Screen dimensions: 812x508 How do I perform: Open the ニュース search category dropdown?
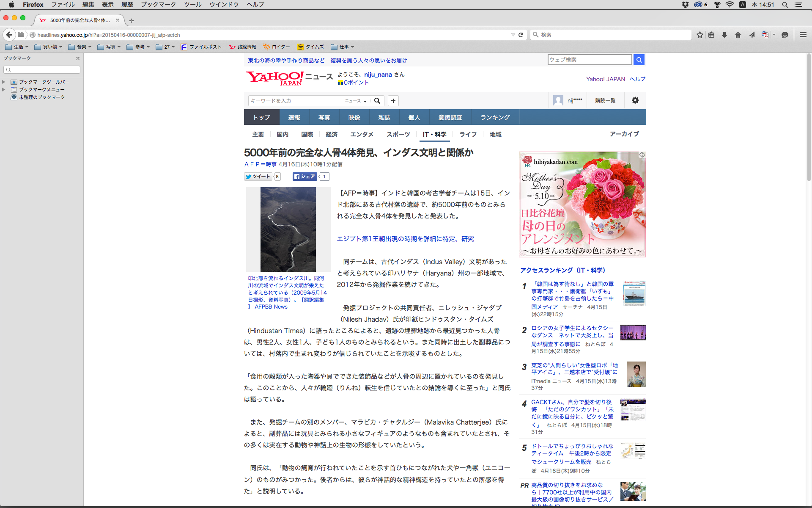click(356, 101)
